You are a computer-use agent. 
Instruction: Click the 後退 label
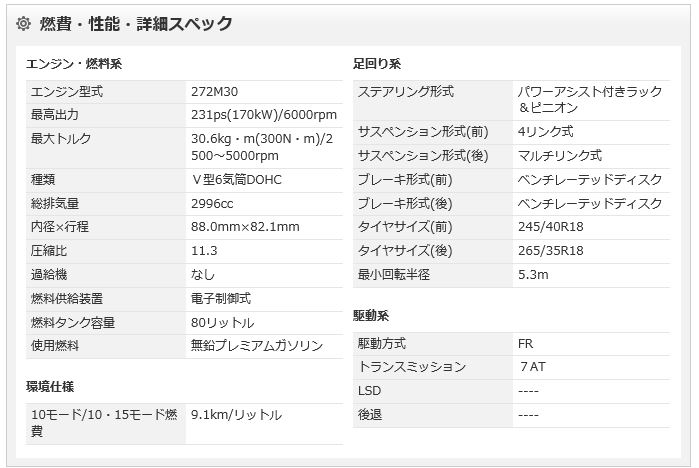(370, 415)
